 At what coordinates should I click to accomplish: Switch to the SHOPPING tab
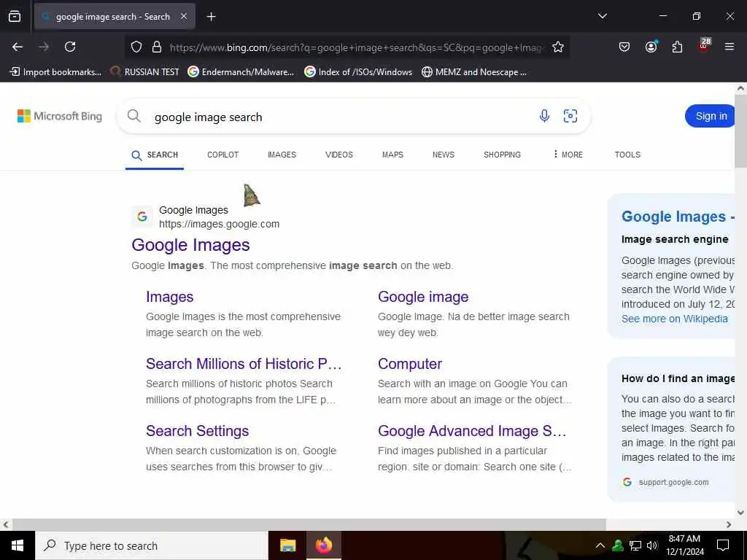tap(502, 155)
